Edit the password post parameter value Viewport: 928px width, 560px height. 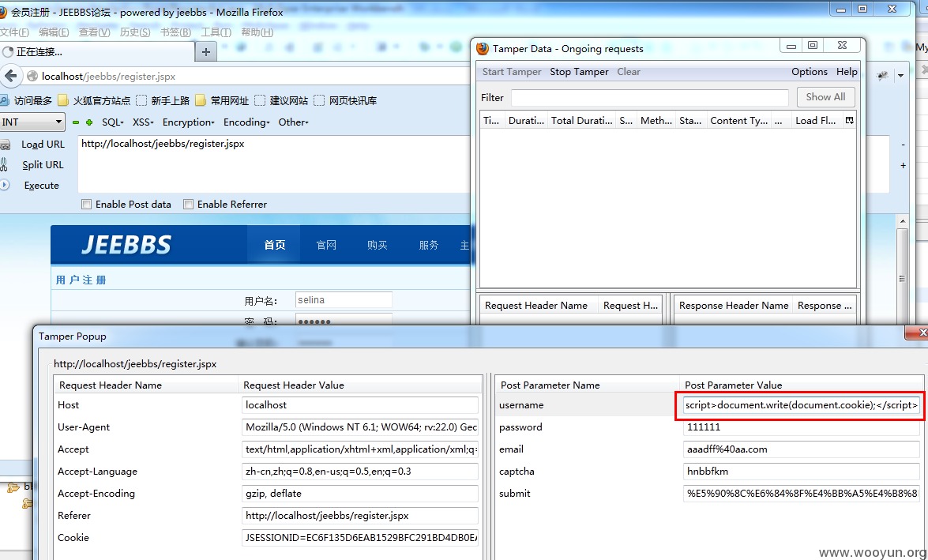(x=801, y=427)
